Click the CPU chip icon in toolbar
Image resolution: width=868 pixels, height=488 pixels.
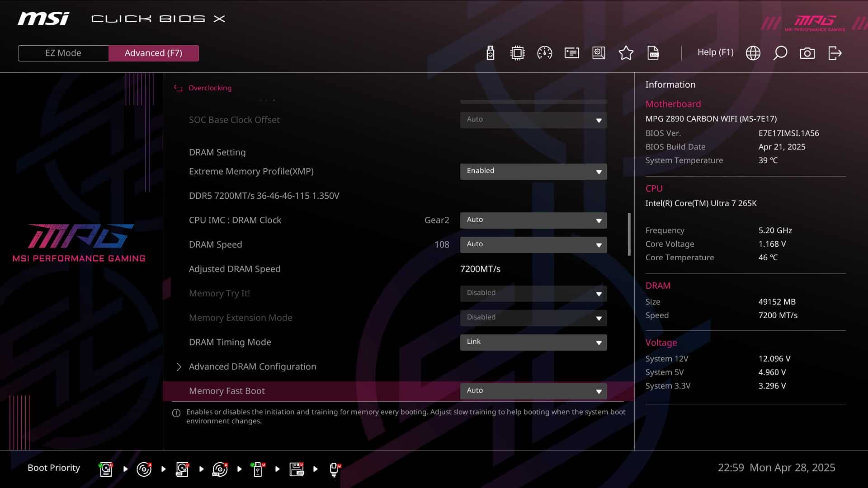pos(517,53)
